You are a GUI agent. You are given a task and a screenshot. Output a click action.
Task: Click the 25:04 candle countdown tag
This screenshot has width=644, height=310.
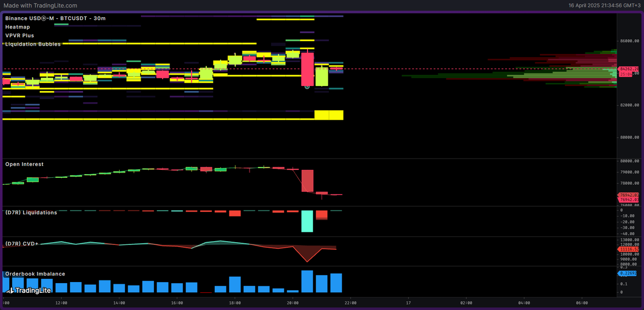[x=626, y=74]
